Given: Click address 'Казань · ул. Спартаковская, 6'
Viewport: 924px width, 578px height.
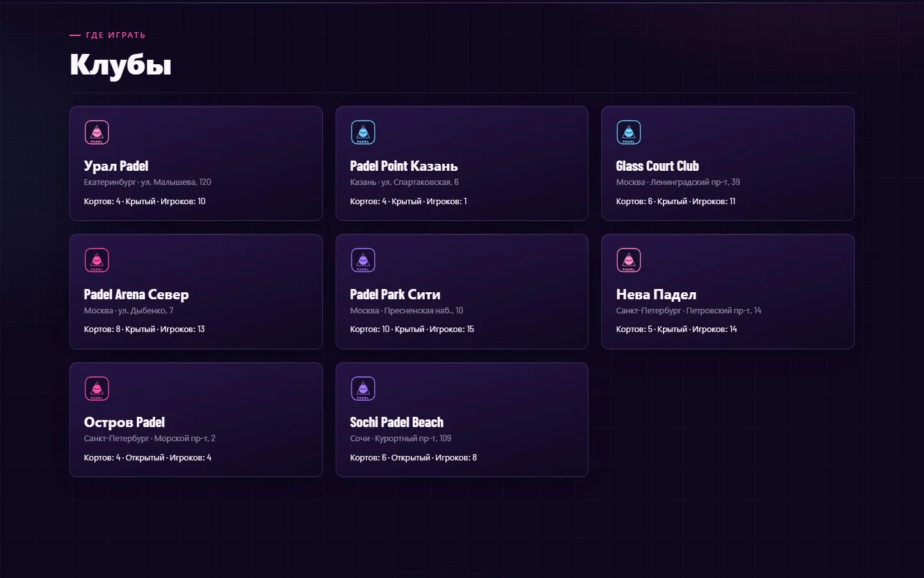Looking at the screenshot, I should pos(404,182).
